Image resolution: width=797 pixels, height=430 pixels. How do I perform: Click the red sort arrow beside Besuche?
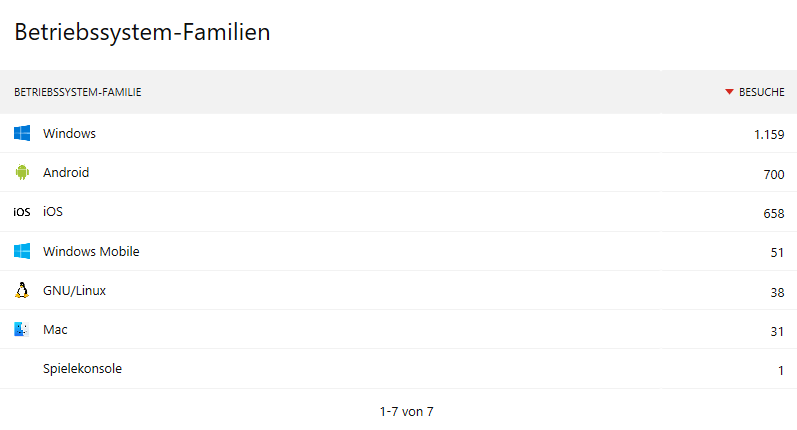coord(729,92)
